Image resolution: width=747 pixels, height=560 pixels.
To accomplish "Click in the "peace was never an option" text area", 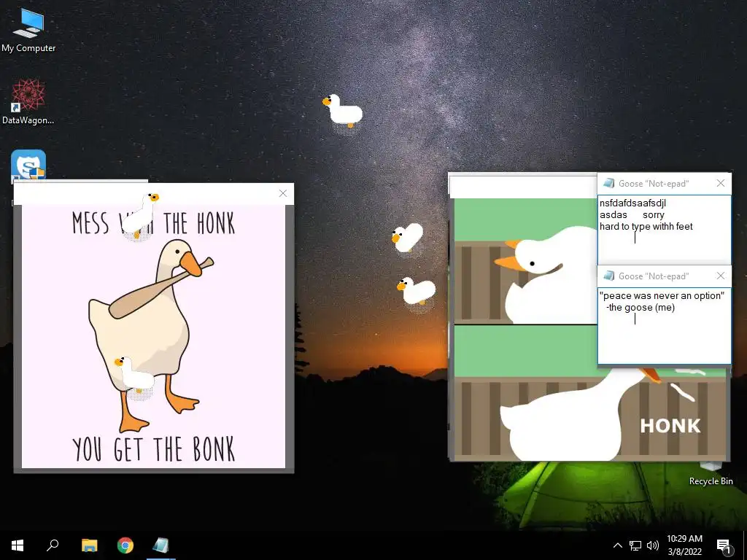I will (x=664, y=326).
